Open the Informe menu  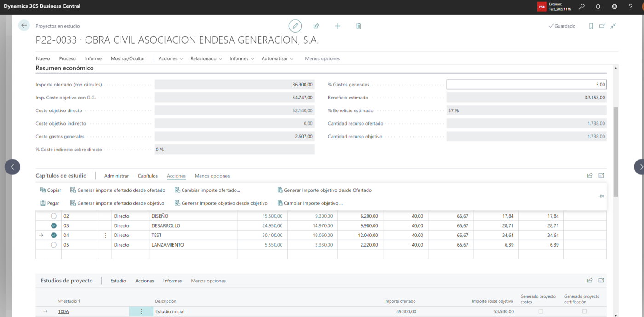(93, 58)
